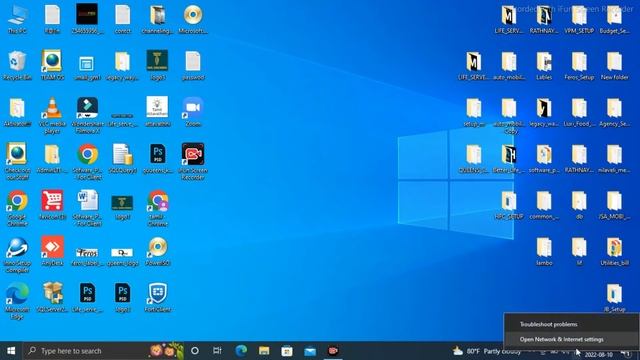Open Cortana circle on taskbar

(x=195, y=351)
